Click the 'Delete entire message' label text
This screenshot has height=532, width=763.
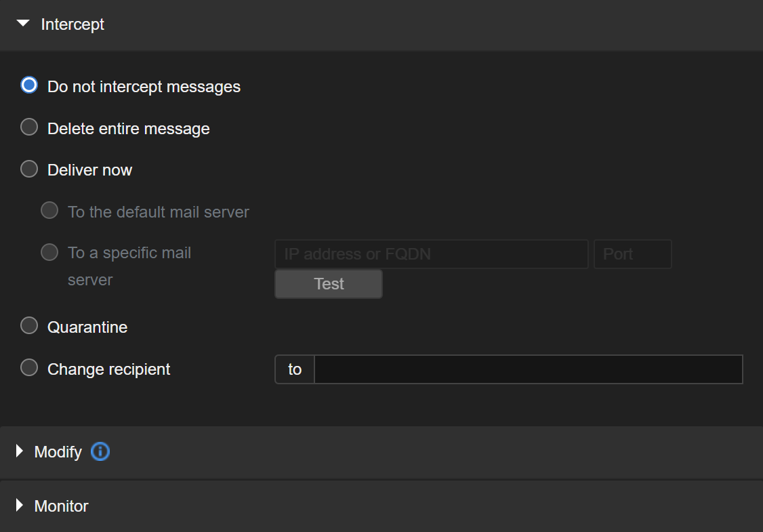pos(129,129)
